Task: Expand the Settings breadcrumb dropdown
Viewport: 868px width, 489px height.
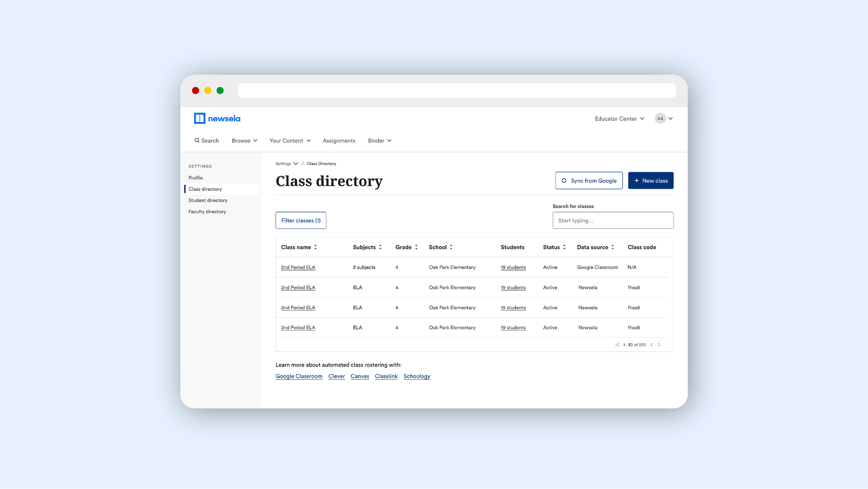Action: (286, 163)
